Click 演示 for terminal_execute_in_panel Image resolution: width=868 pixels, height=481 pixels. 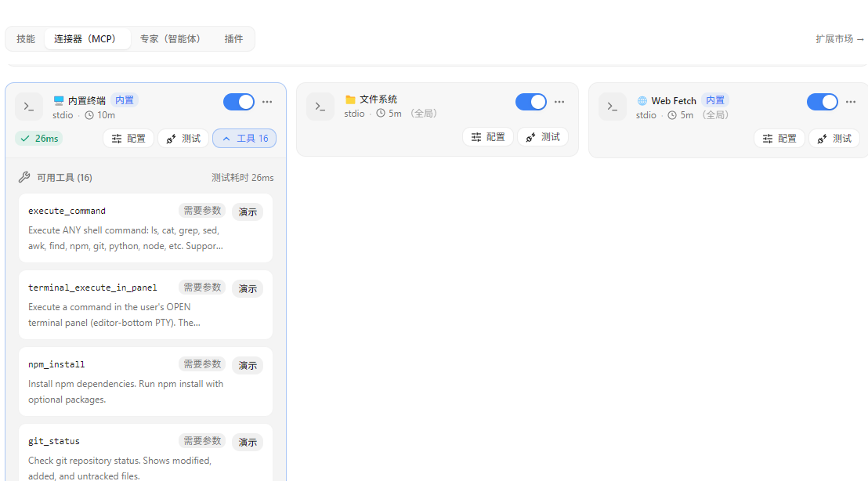click(248, 289)
